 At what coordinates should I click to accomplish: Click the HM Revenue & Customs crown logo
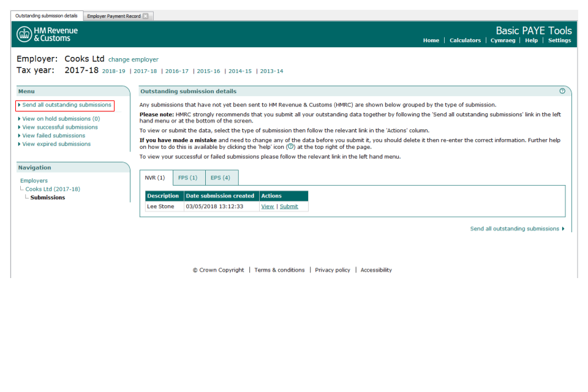coord(24,34)
